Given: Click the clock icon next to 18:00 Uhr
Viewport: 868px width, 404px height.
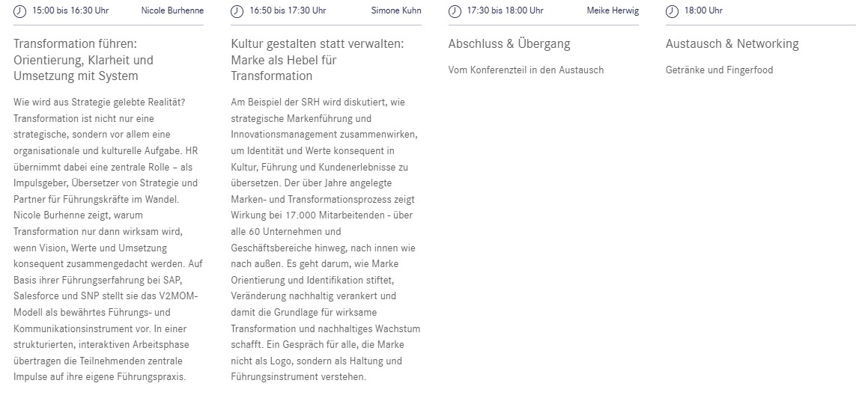Looking at the screenshot, I should (x=672, y=10).
